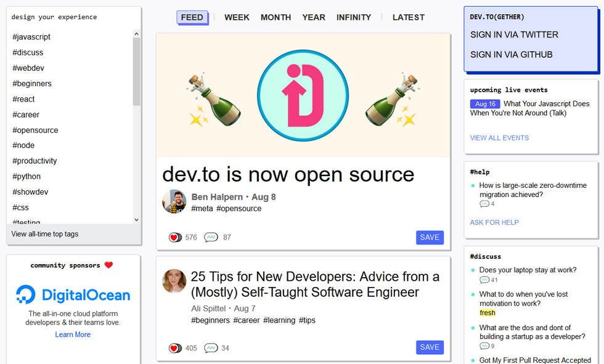The height and width of the screenshot is (364, 604).
Task: Open 'Got My First Pull Request Accepted'
Action: (535, 360)
